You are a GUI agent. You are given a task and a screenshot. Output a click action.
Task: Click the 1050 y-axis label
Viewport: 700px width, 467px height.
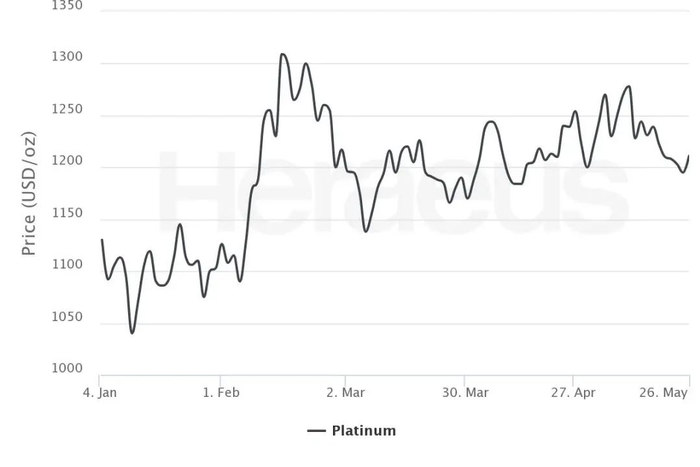coord(67,317)
